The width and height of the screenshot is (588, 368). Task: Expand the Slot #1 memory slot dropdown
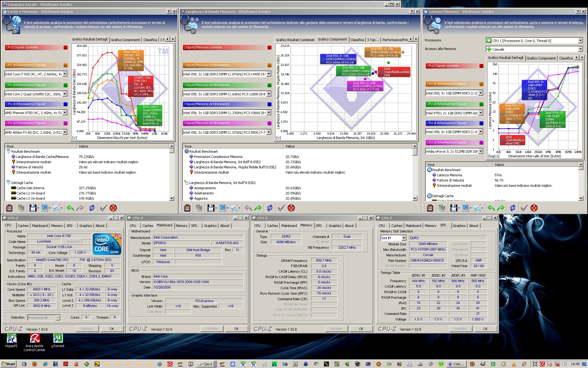coord(404,238)
